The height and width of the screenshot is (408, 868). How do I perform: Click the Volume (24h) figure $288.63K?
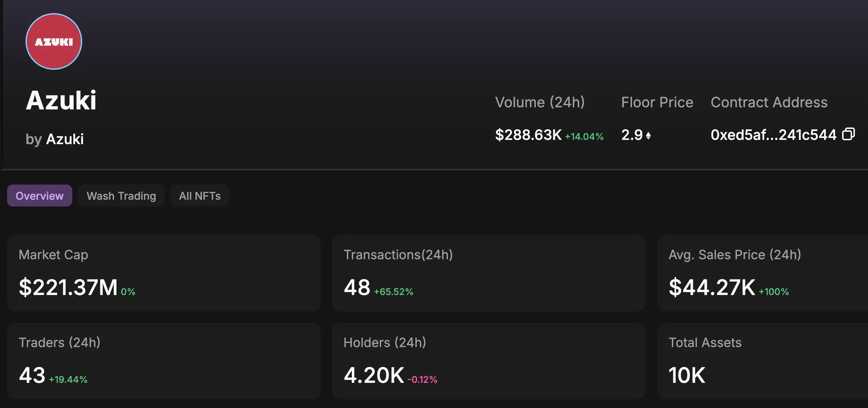[529, 135]
